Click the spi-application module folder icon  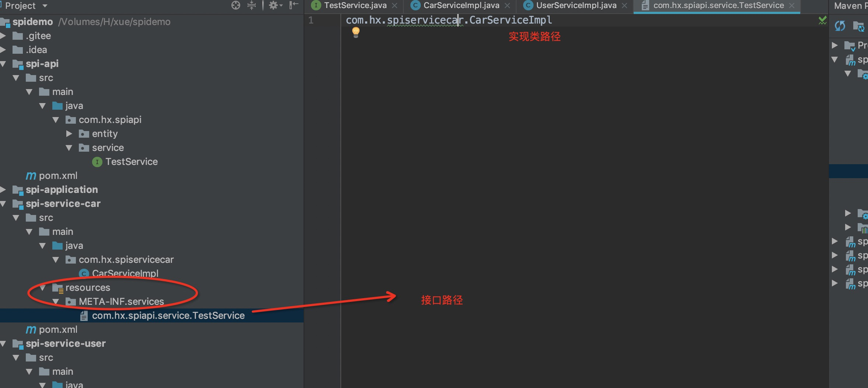coord(18,190)
